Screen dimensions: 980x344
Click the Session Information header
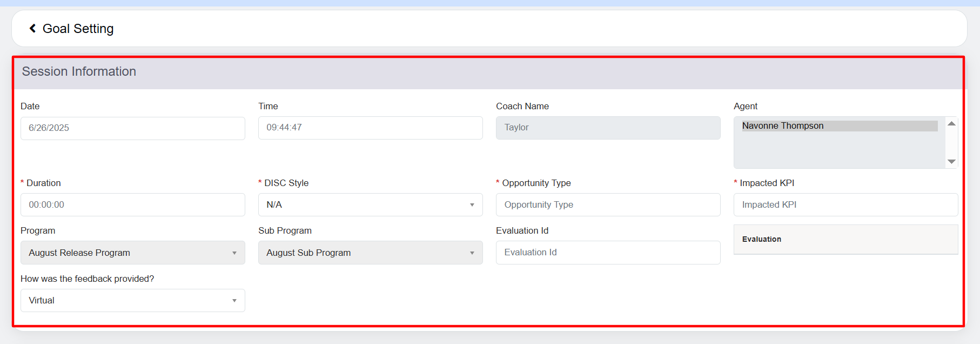click(79, 72)
